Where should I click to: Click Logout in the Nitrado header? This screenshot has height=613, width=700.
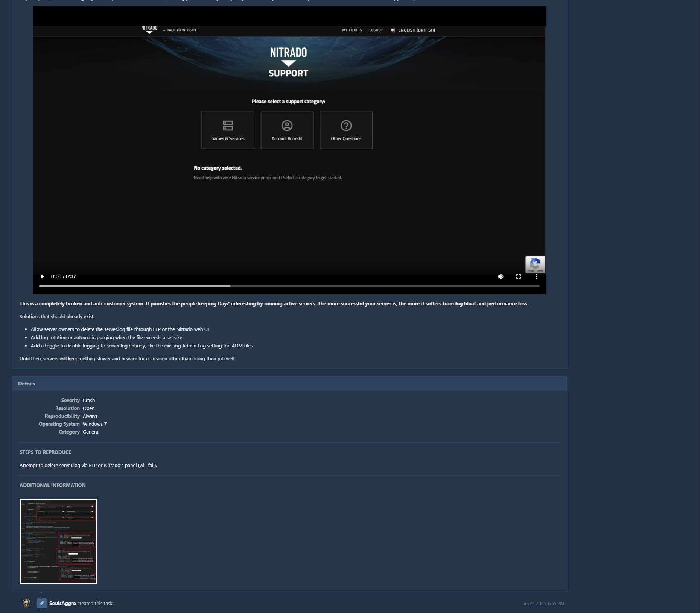point(376,30)
